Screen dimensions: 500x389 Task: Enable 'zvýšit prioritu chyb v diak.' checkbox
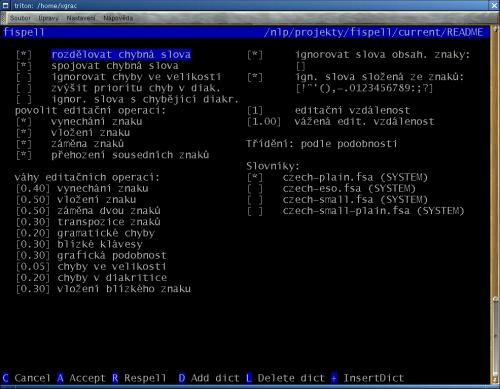tap(24, 88)
